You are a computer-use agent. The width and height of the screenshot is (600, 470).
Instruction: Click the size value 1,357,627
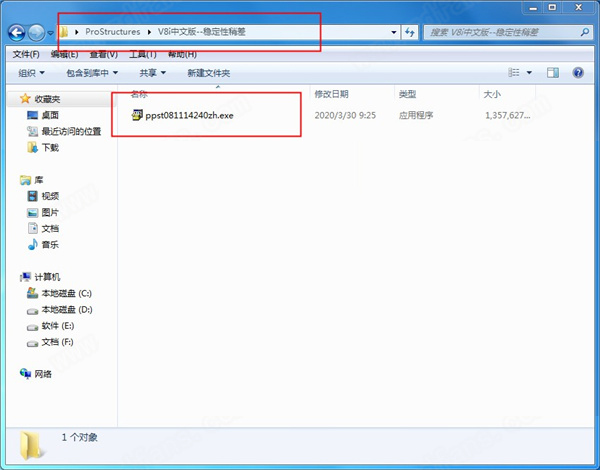(508, 116)
